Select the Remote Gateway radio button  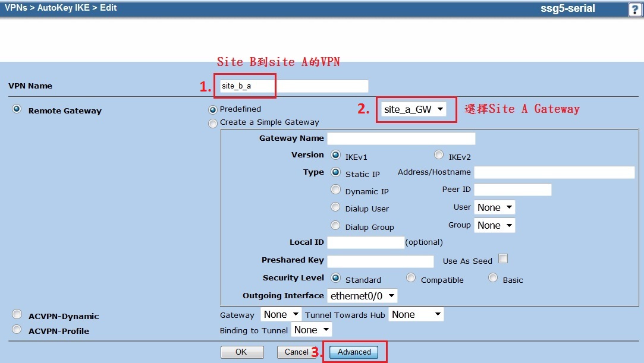17,110
